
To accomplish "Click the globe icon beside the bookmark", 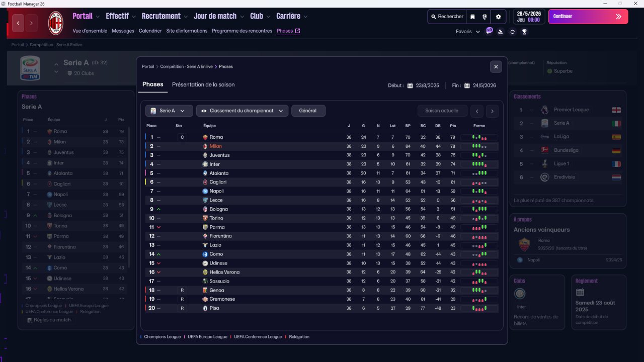I will (485, 17).
